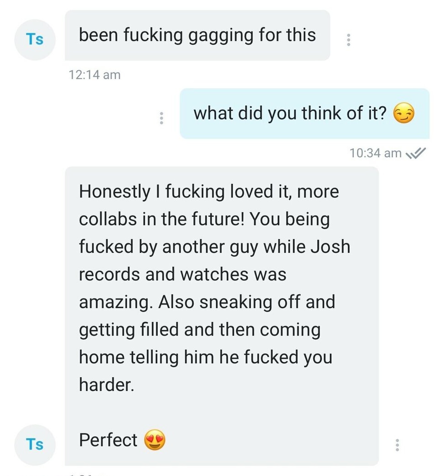
Task: Click the 10:34 am timestamp
Action: (376, 153)
